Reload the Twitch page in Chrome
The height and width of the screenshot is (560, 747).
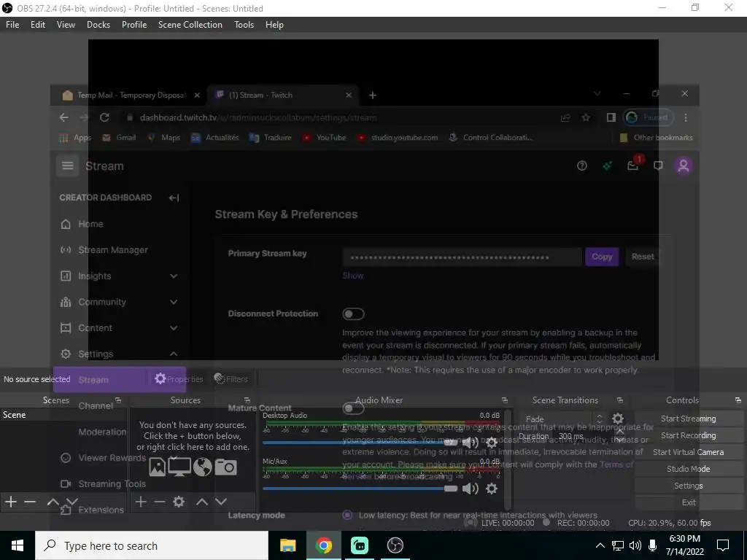pos(104,117)
